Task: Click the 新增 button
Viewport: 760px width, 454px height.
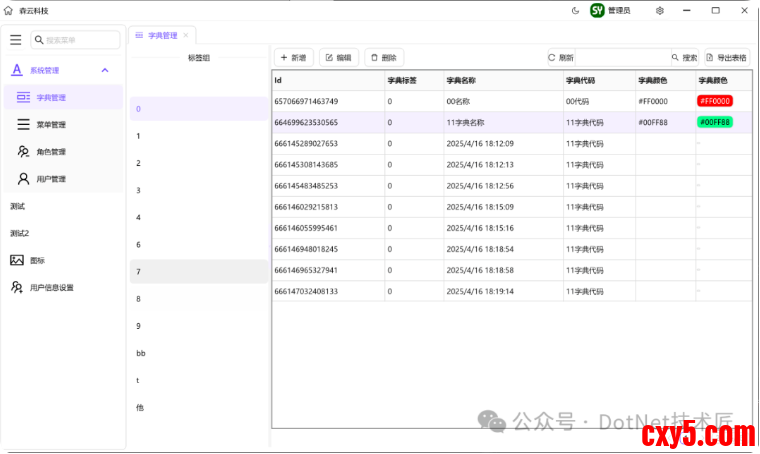Action: tap(292, 58)
